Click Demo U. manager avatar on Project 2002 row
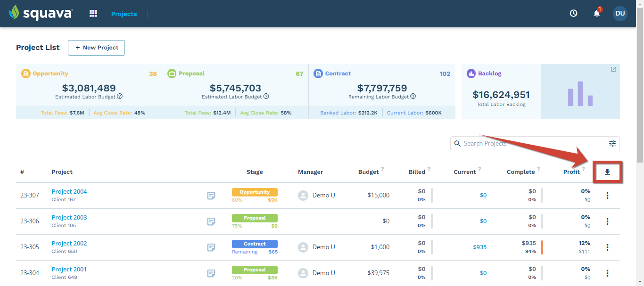This screenshot has width=644, height=286. coord(303,247)
